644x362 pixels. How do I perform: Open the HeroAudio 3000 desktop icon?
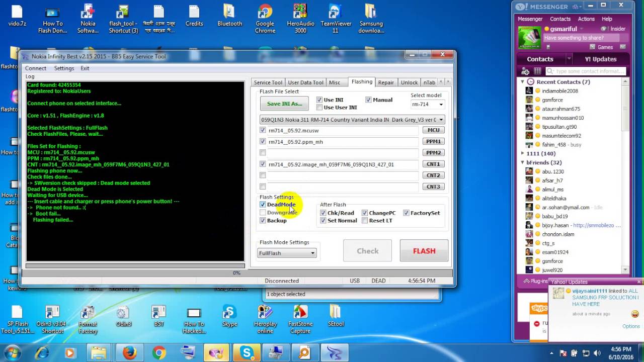pos(300,19)
